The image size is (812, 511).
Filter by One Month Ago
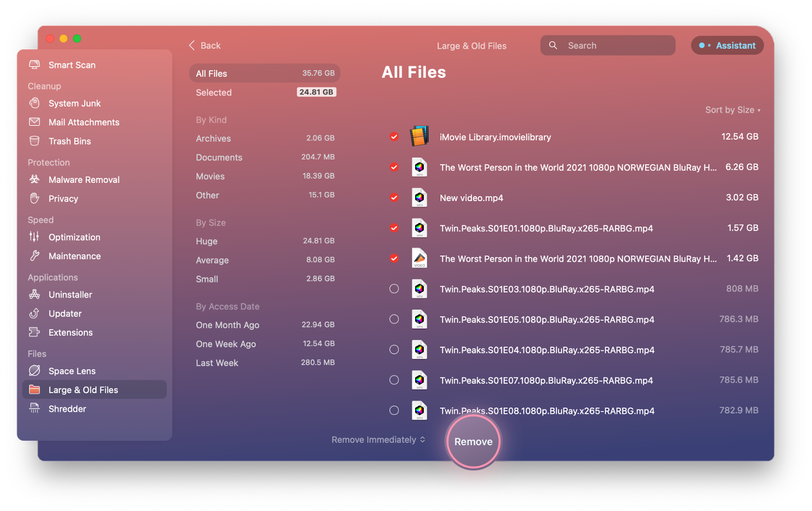[x=264, y=325]
